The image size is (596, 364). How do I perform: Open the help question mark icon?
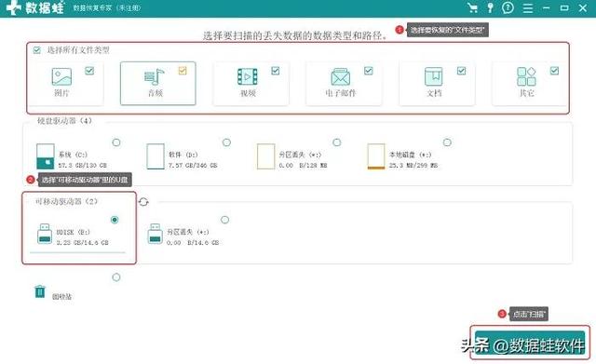pyautogui.click(x=508, y=8)
